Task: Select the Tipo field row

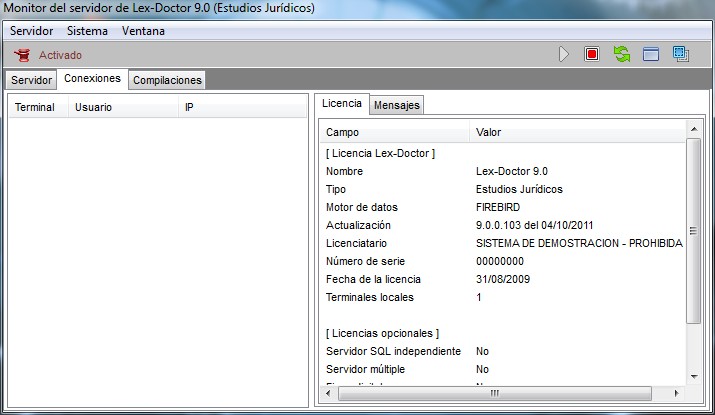Action: pyautogui.click(x=503, y=189)
